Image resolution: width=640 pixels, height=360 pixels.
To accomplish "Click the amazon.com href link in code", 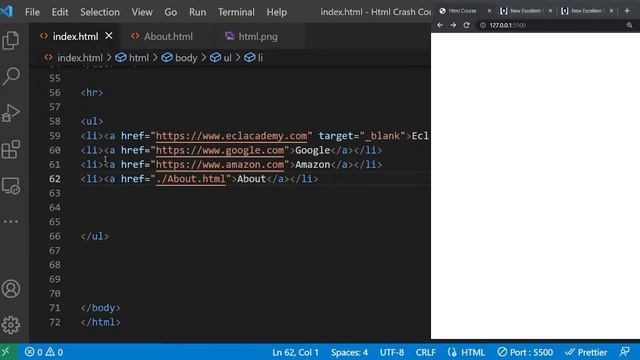I will tap(220, 164).
